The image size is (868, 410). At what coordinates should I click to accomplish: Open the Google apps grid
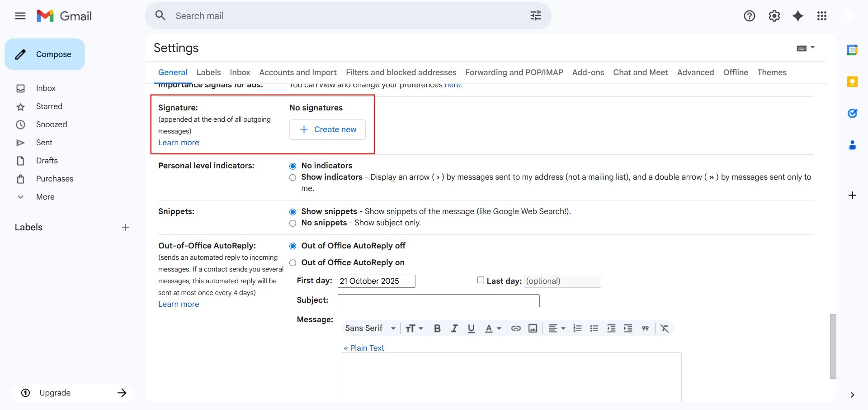coord(822,16)
